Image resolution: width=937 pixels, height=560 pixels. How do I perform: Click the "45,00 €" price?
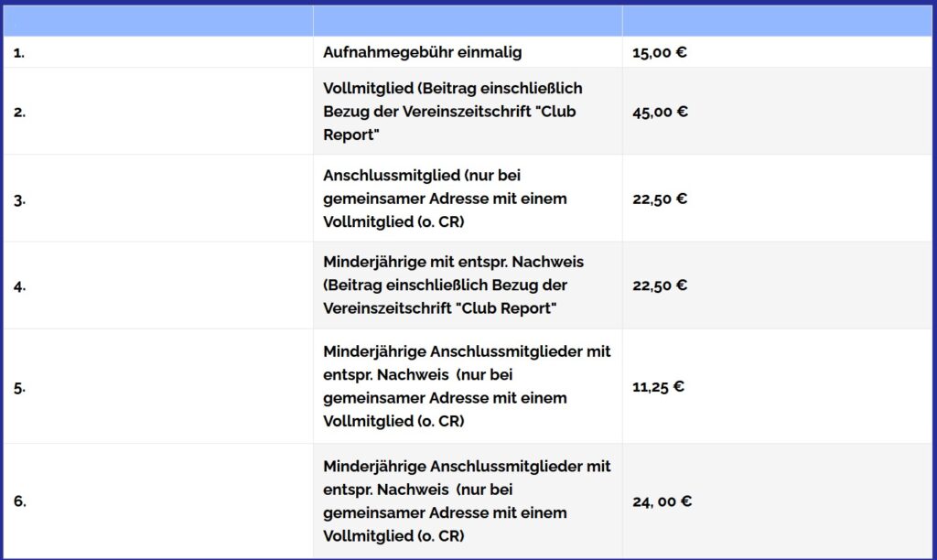click(x=659, y=112)
